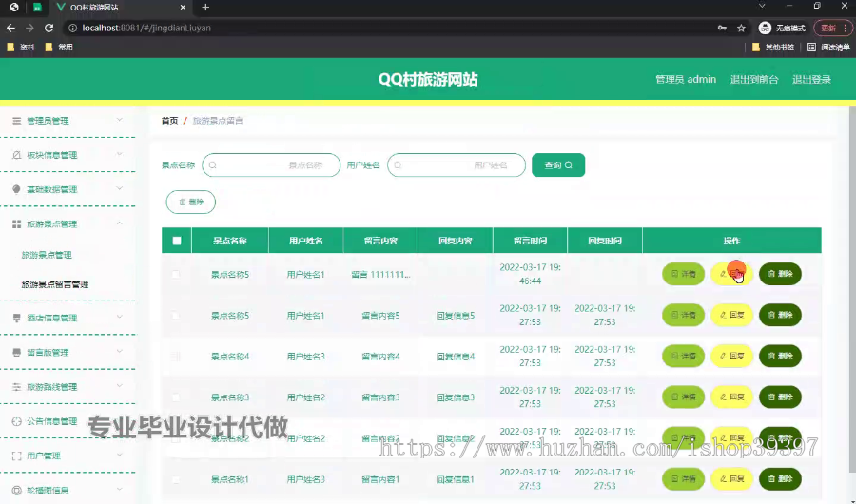Click 回复 for the 留言内容1 row
The width and height of the screenshot is (856, 504).
pyautogui.click(x=732, y=479)
